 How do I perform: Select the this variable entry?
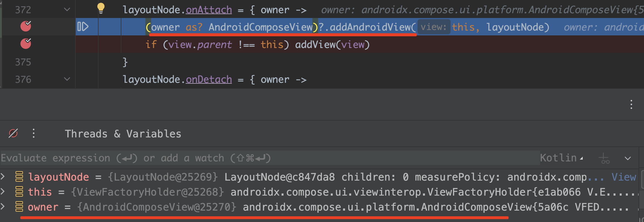tap(40, 192)
